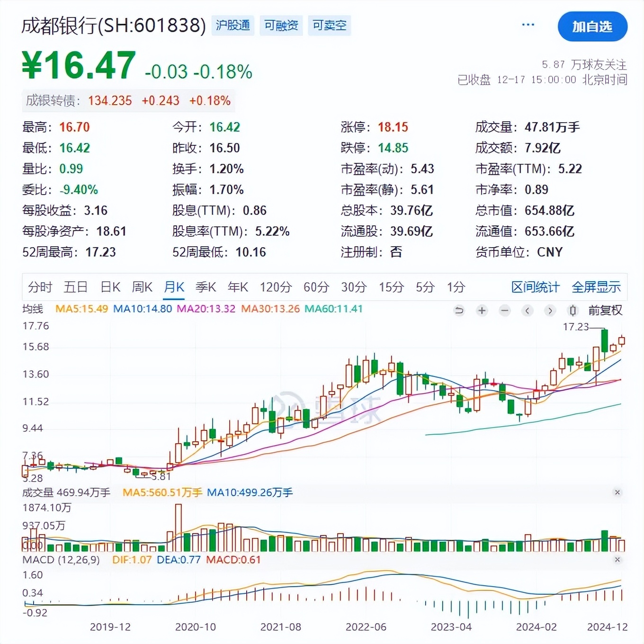Switch to the 日K daily chart tab
644x644 pixels.
(x=110, y=287)
